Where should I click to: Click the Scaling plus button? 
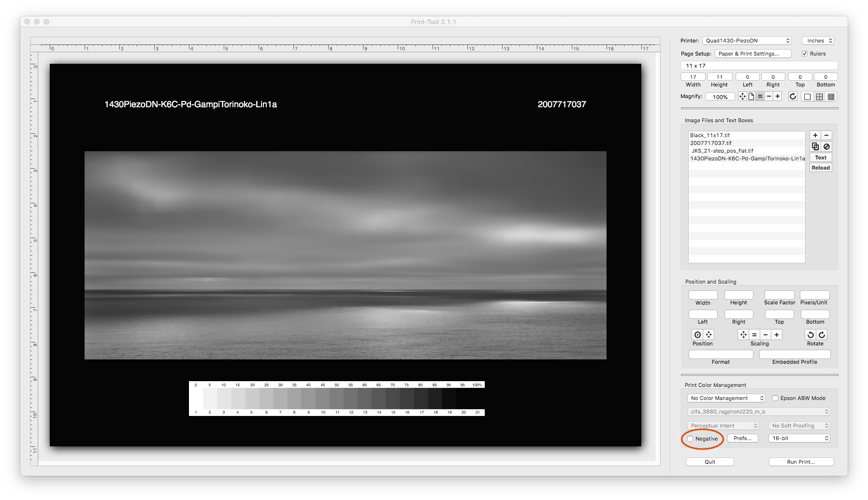tap(777, 335)
